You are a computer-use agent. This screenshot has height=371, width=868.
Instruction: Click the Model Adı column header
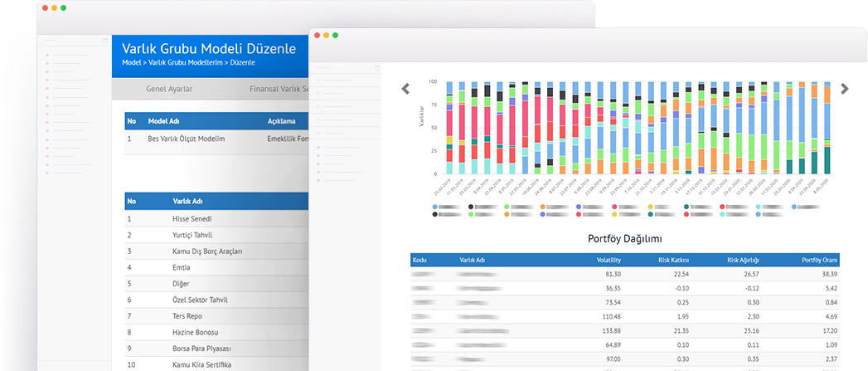(x=163, y=121)
